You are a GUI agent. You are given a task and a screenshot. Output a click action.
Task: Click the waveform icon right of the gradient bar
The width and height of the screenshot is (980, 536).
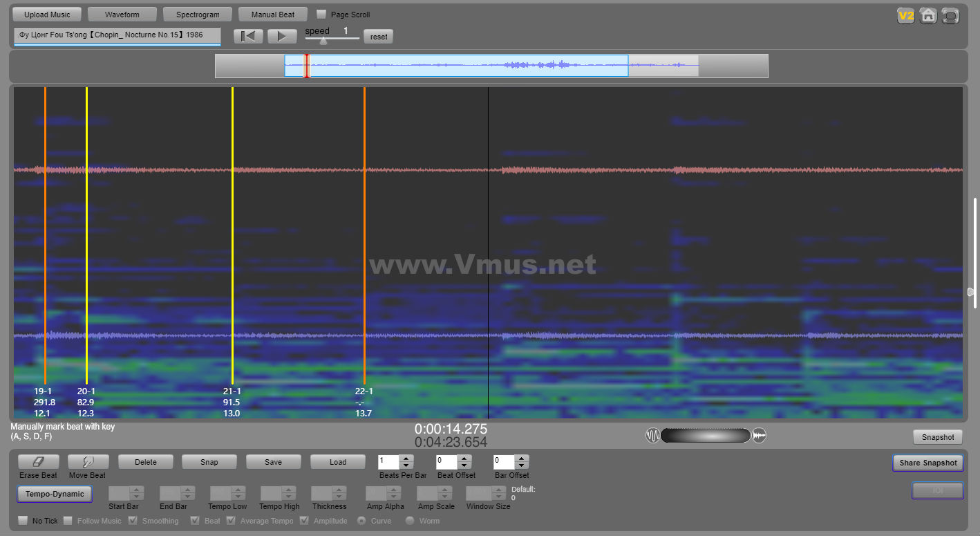pyautogui.click(x=759, y=435)
